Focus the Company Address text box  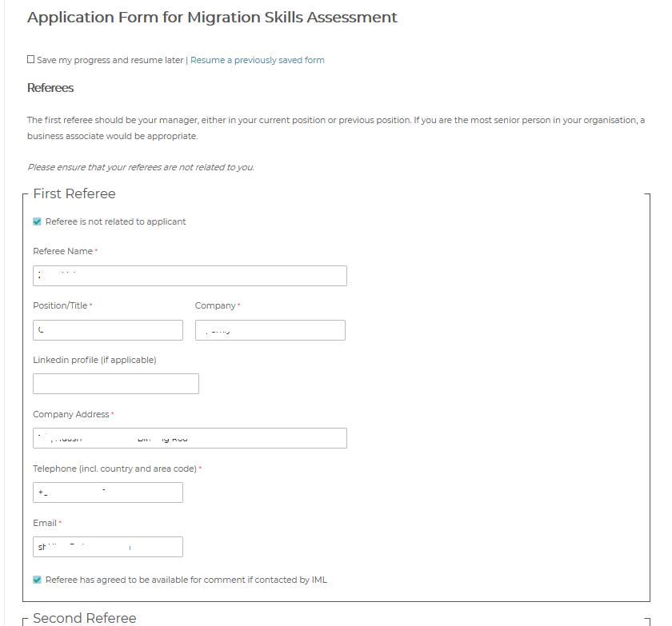[x=190, y=438]
